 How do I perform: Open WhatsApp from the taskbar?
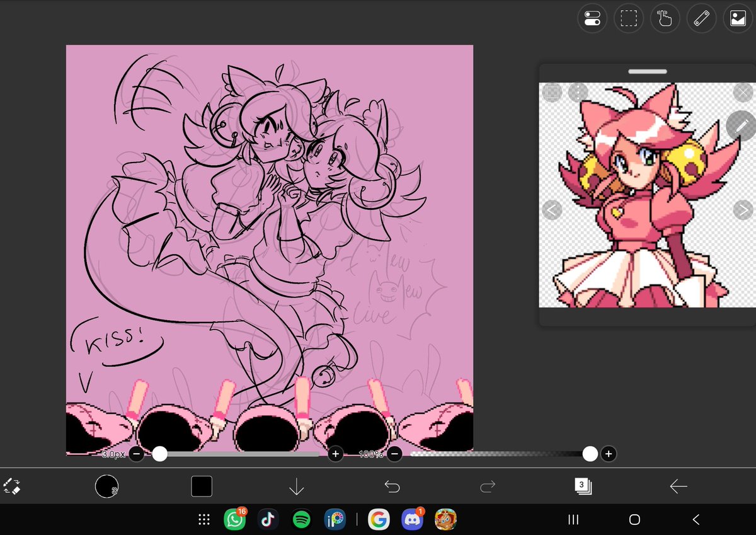235,520
